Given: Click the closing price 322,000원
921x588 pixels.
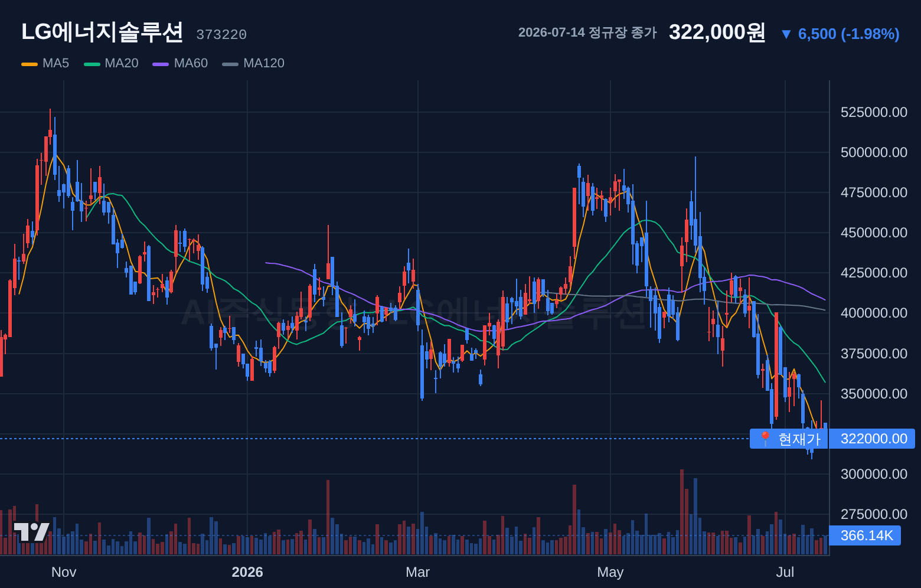Looking at the screenshot, I should click(x=717, y=32).
